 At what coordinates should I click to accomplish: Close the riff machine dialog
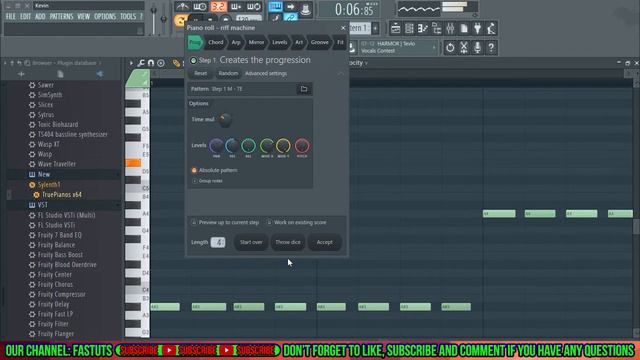(343, 28)
